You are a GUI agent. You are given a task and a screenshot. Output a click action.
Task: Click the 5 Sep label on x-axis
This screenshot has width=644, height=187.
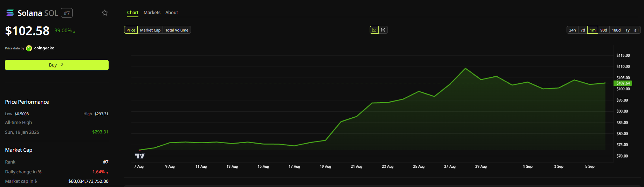click(590, 167)
